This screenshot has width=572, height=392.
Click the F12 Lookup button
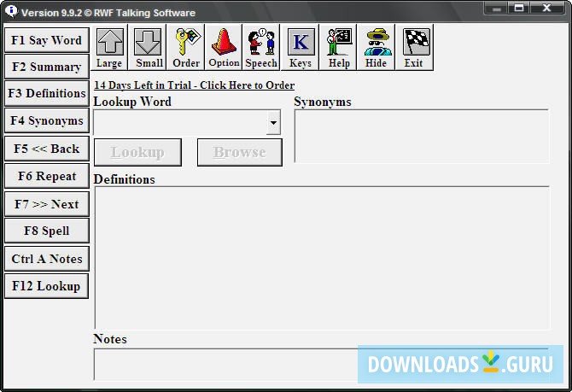47,286
